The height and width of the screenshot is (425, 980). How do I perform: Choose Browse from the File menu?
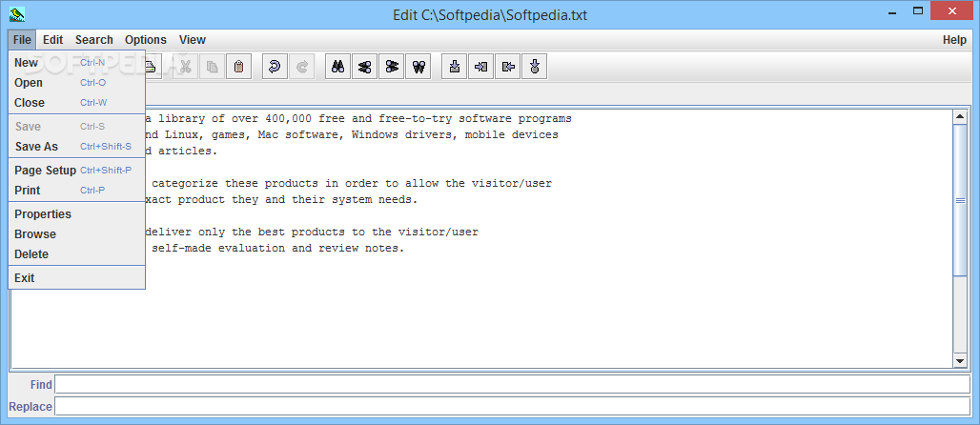tap(77, 233)
